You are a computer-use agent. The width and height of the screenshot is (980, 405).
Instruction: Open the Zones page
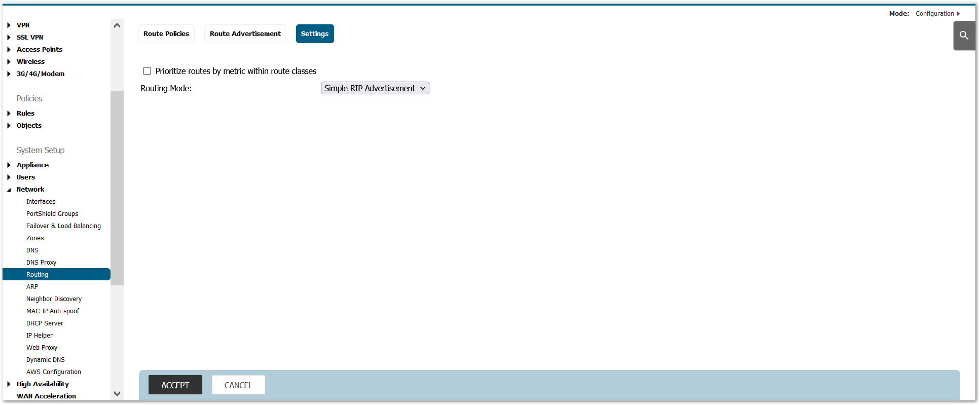point(35,238)
